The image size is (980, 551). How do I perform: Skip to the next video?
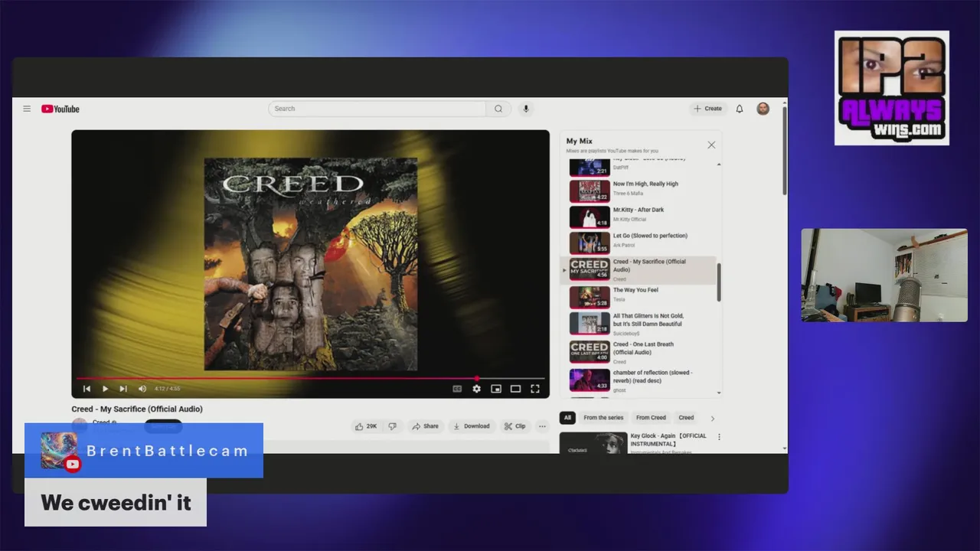[123, 389]
